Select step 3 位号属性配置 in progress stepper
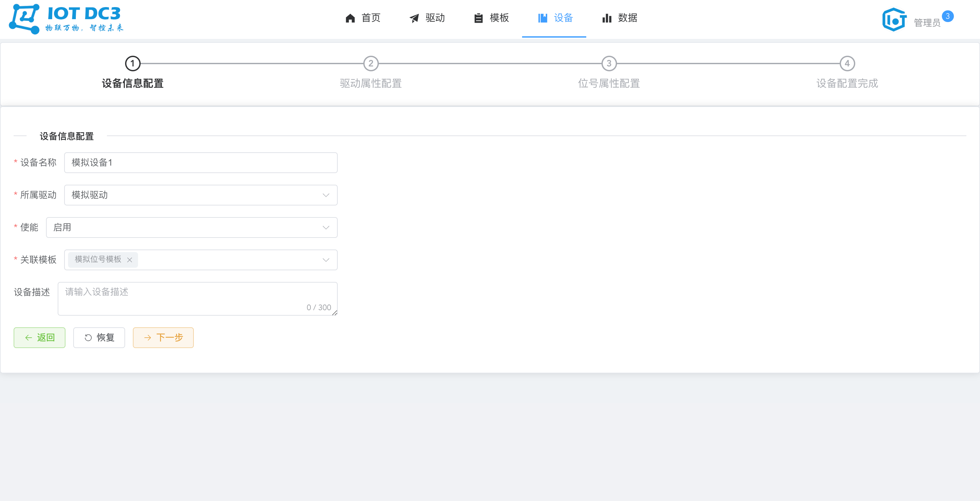This screenshot has height=501, width=980. pyautogui.click(x=609, y=64)
